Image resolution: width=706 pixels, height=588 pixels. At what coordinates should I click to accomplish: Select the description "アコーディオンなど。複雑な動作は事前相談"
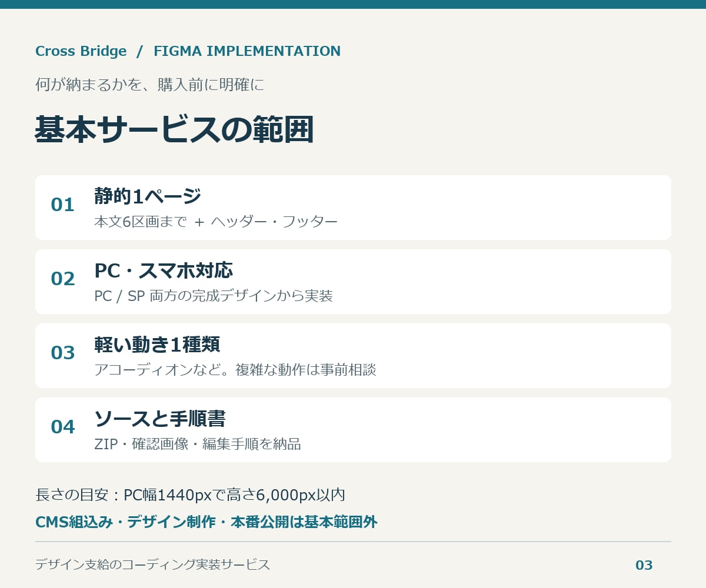tap(235, 370)
